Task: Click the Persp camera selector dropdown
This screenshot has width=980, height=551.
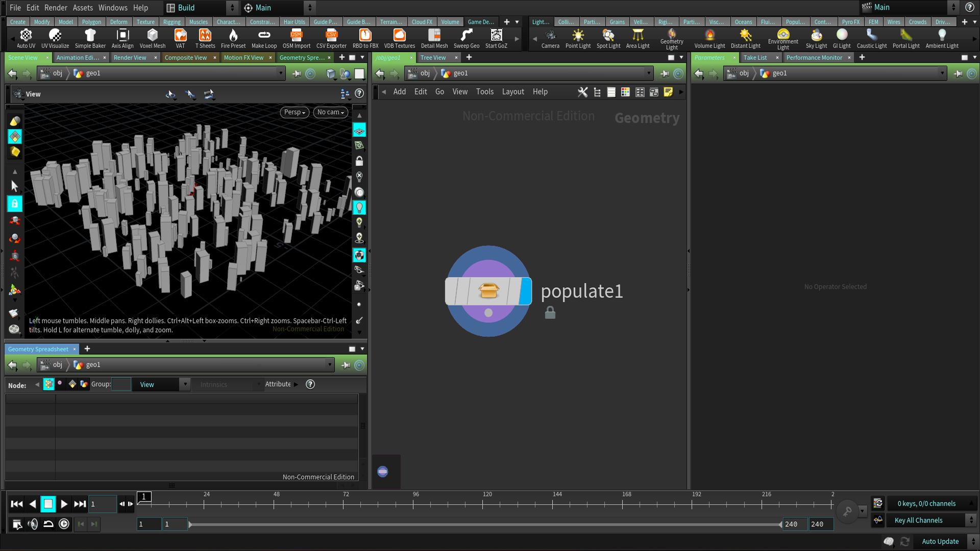Action: (x=293, y=112)
